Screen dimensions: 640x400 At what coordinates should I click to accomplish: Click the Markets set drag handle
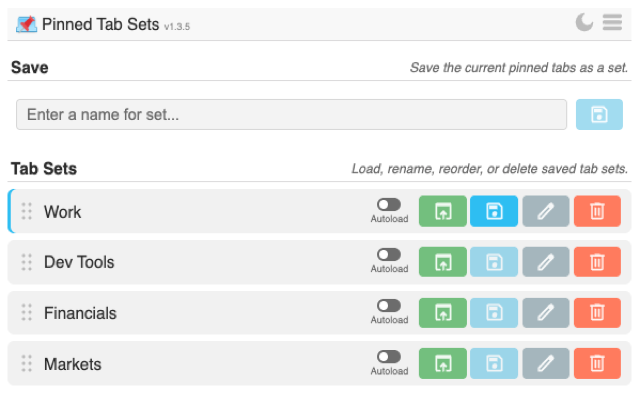coord(27,364)
